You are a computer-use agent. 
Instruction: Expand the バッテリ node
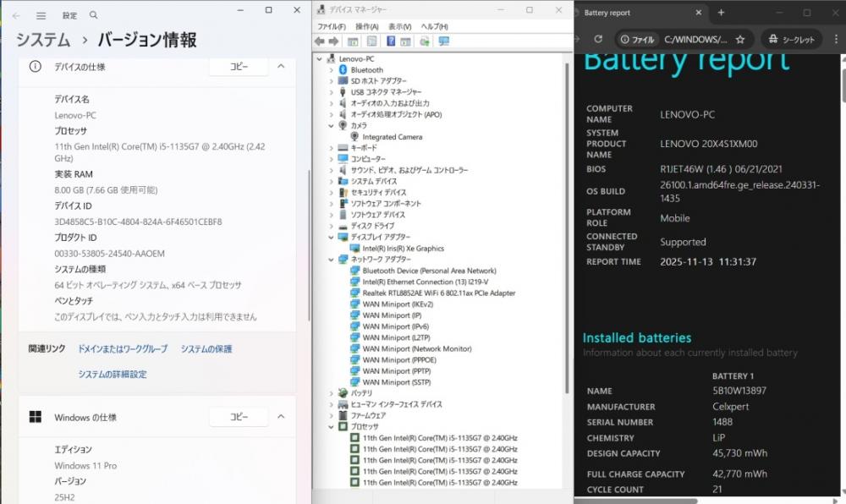pyautogui.click(x=332, y=393)
